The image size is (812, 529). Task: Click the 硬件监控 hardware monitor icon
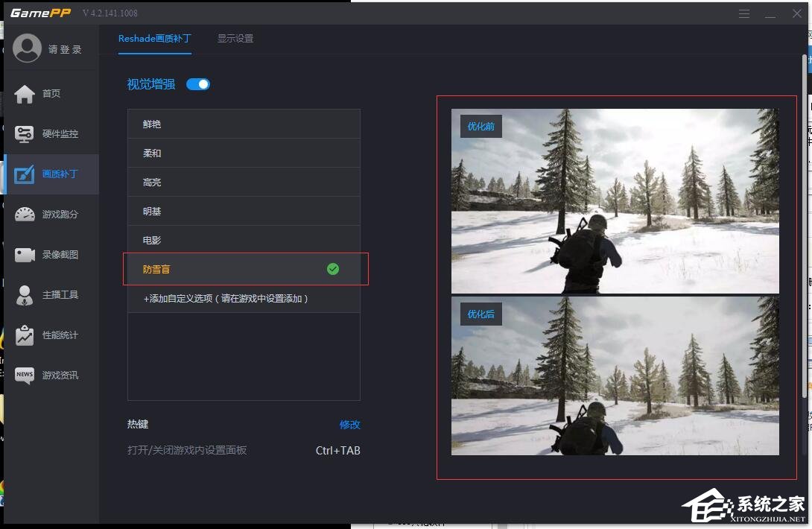click(x=25, y=133)
